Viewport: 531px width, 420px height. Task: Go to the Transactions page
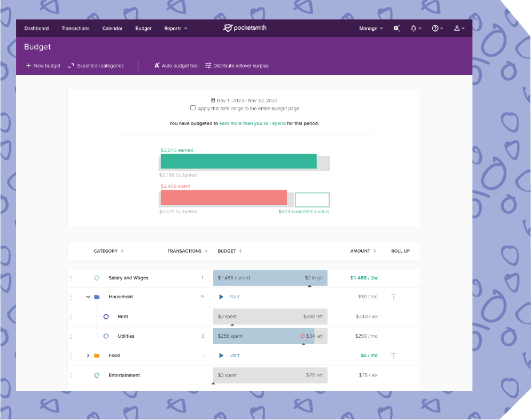pos(75,29)
